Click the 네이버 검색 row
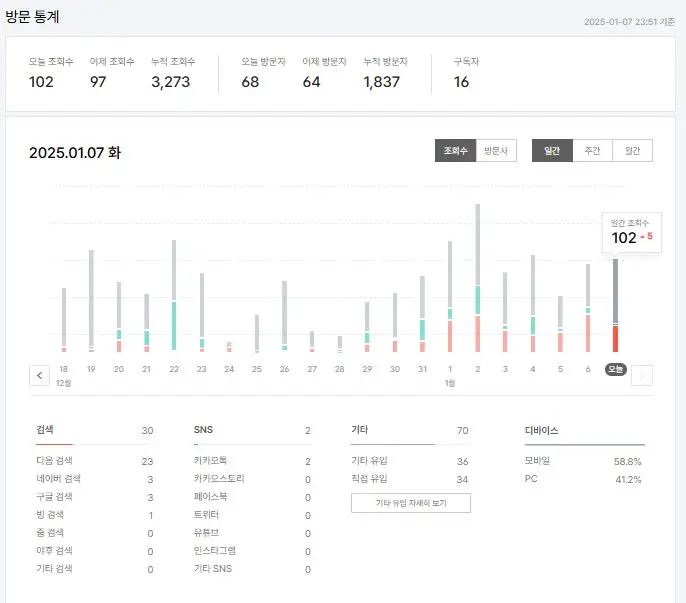Image resolution: width=686 pixels, height=603 pixels. (x=94, y=479)
